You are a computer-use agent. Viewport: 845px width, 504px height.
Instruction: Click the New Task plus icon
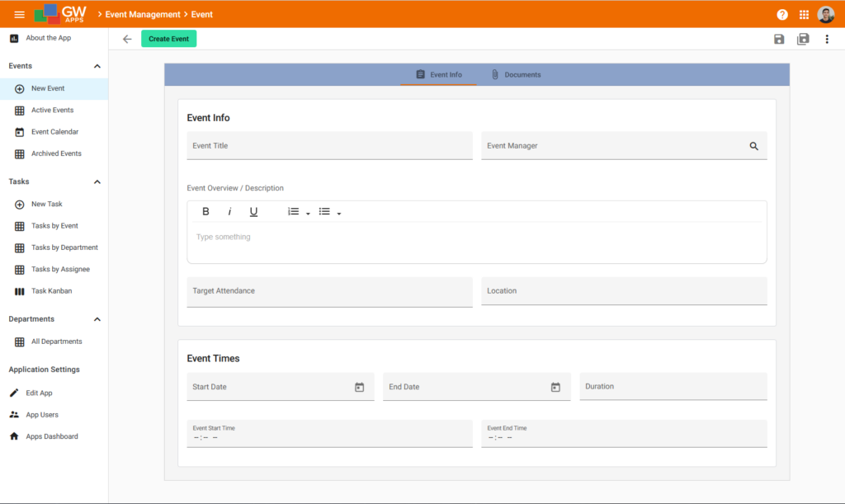point(20,205)
